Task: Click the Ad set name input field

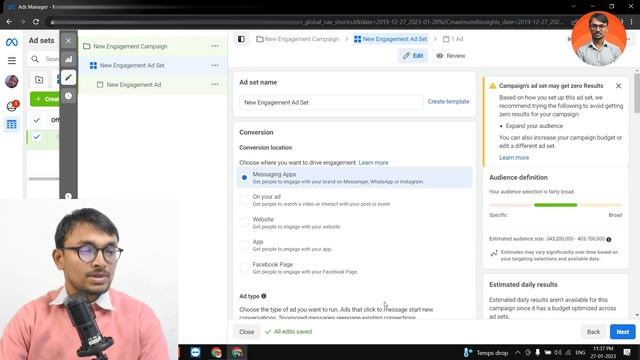Action: coord(331,102)
